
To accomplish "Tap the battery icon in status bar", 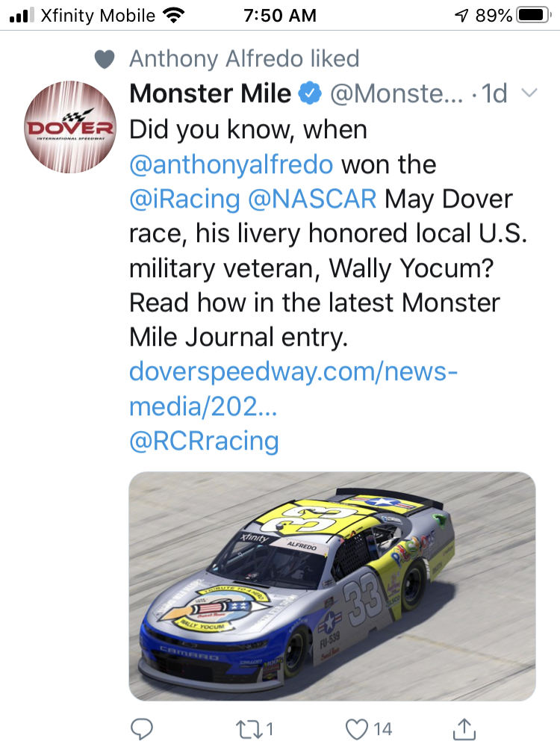I will click(532, 15).
